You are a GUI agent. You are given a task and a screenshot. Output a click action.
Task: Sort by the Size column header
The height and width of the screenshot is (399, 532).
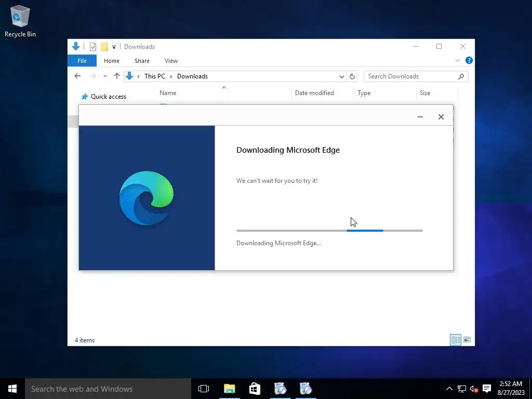425,93
